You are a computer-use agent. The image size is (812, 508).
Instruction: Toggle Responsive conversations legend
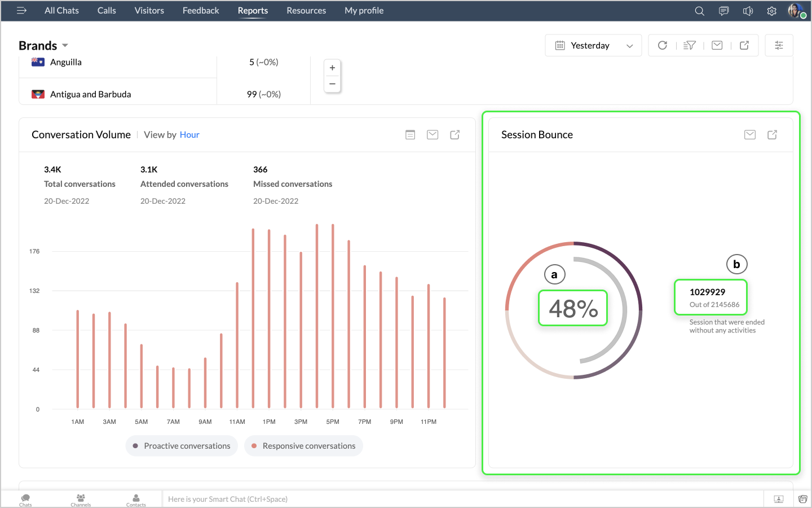point(303,446)
